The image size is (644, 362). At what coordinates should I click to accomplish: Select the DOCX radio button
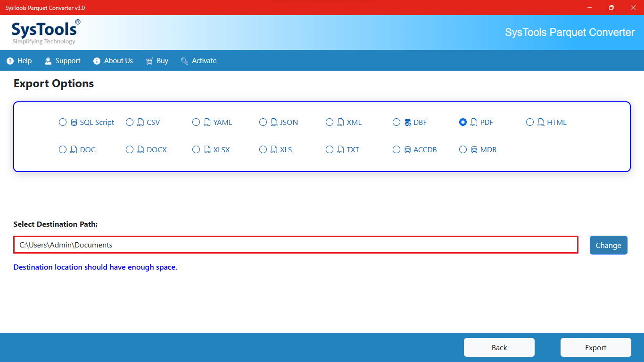[x=130, y=150]
